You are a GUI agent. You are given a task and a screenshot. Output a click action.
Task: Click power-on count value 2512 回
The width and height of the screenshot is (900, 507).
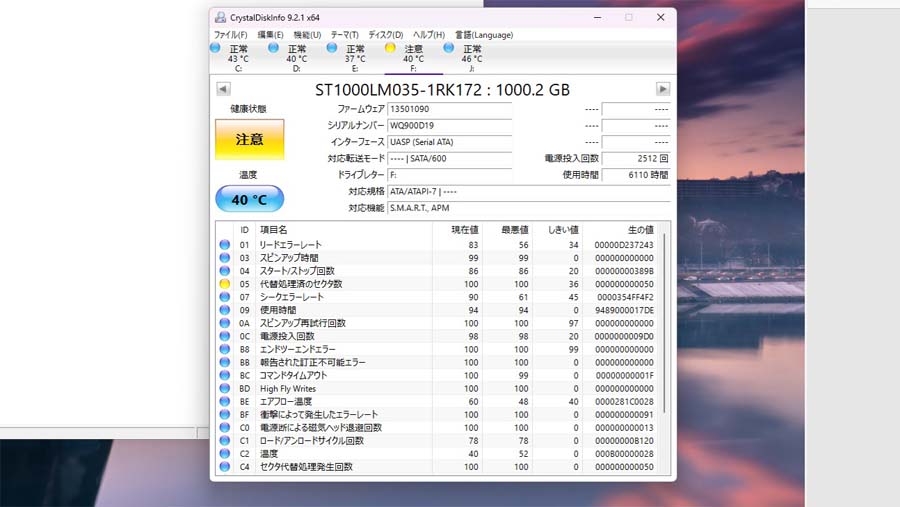point(636,158)
